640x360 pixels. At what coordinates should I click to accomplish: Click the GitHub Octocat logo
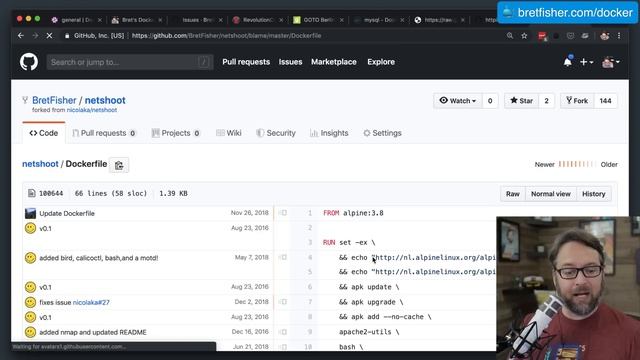tap(29, 62)
